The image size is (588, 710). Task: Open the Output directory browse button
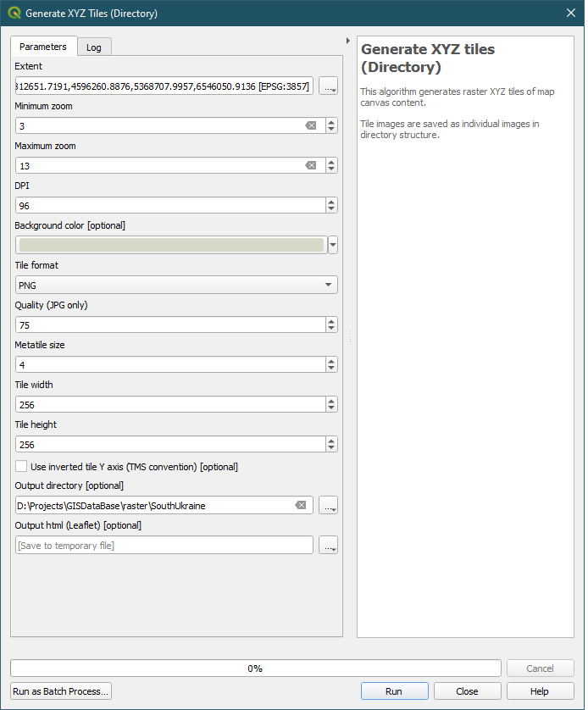pos(328,506)
